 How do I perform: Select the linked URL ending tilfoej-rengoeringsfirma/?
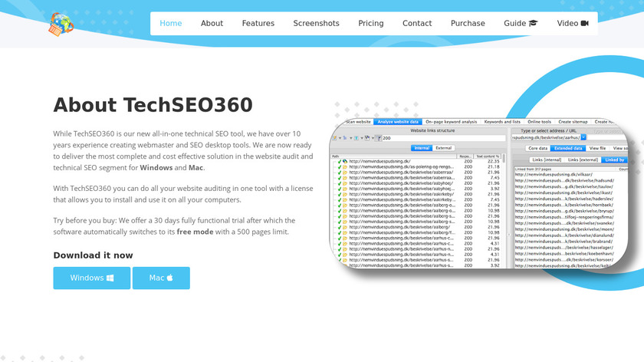(x=564, y=217)
